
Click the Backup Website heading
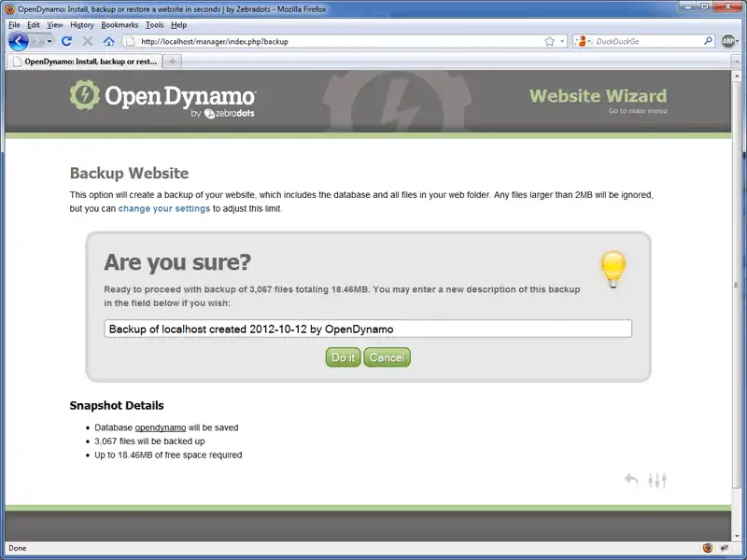[129, 173]
